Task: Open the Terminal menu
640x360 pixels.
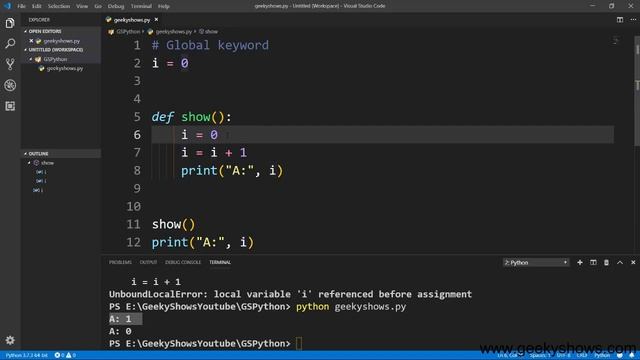Action: (x=141, y=6)
